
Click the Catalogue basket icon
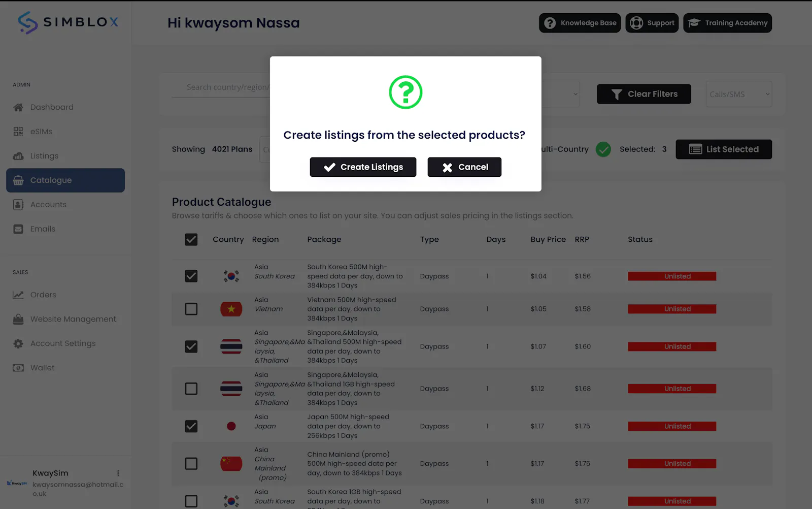[18, 180]
